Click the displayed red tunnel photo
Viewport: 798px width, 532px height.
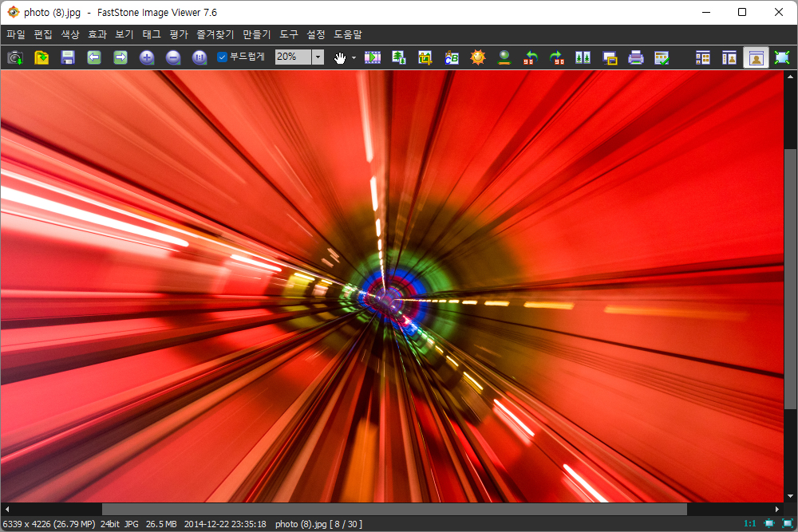click(x=392, y=286)
